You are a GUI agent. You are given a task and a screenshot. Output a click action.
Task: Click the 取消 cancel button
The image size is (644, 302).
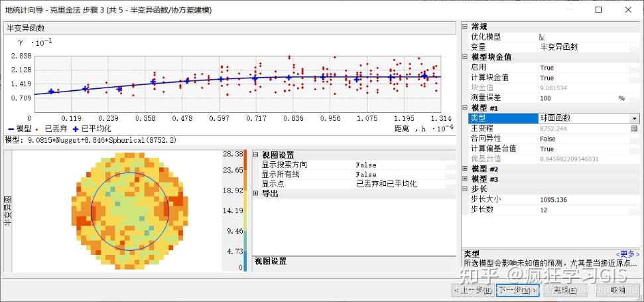click(617, 290)
